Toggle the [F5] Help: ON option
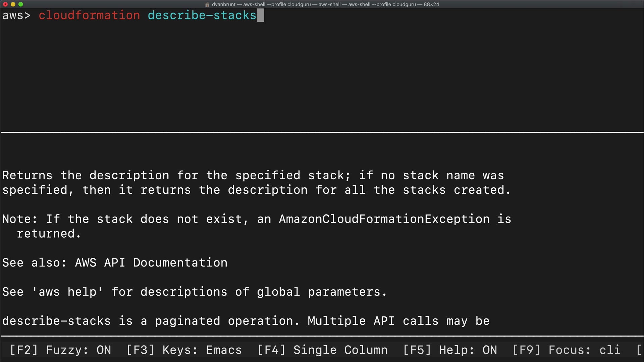 point(450,350)
